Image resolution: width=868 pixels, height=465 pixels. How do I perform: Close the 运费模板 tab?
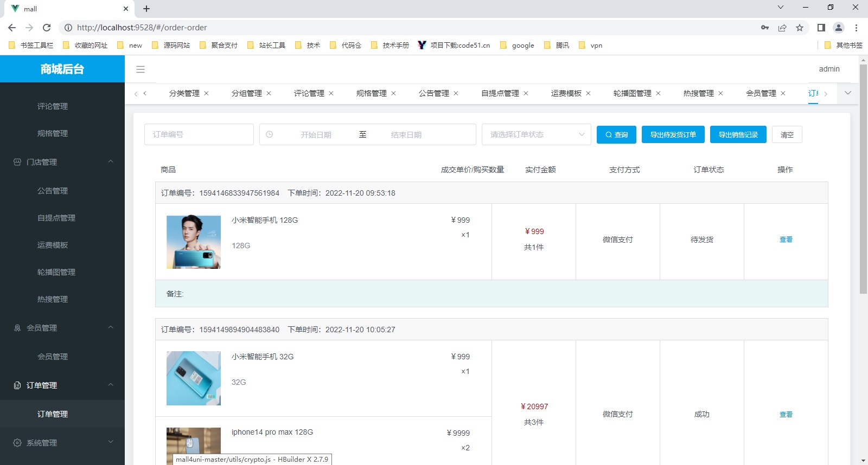tap(588, 93)
